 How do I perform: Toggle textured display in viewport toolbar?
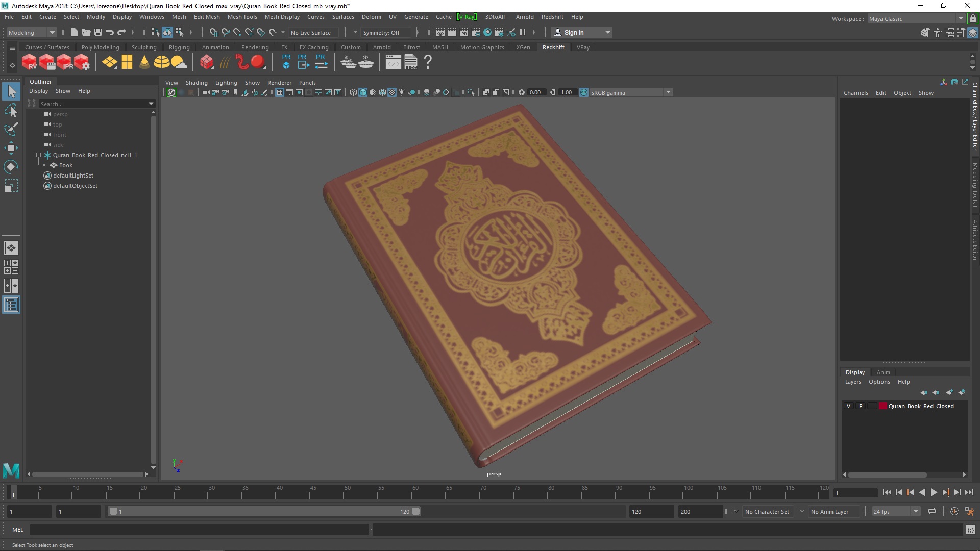pyautogui.click(x=392, y=92)
